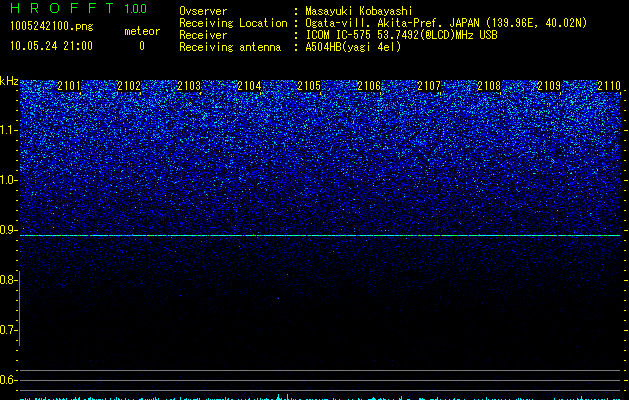This screenshot has width=629, height=400.
Task: Click the 0.6 kHz frequency axis label
Action: click(7, 380)
